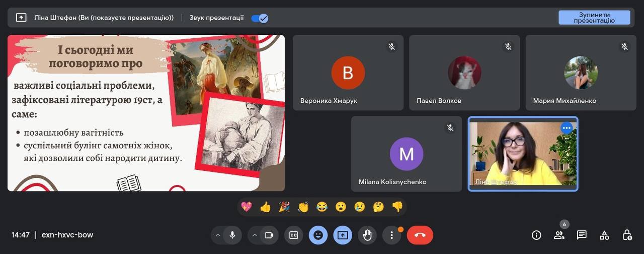Viewport: 644px width, 254px height.
Task: Open the activities panel
Action: [x=604, y=235]
